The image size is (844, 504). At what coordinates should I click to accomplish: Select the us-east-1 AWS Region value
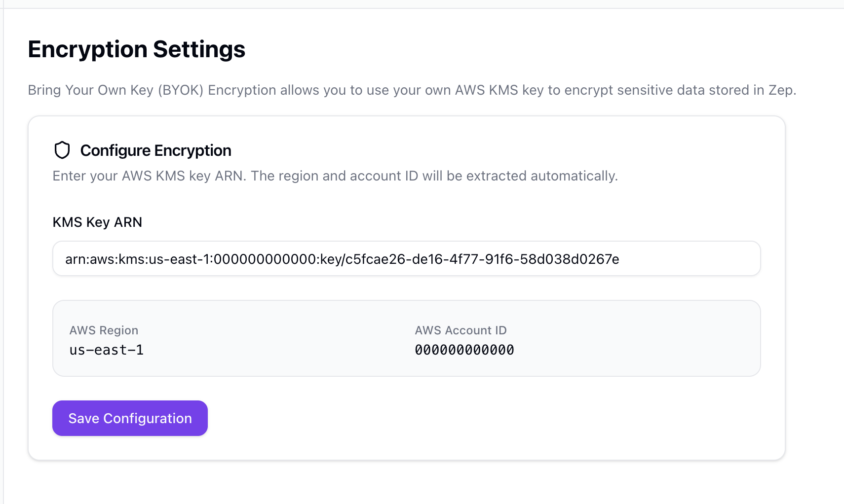[106, 350]
